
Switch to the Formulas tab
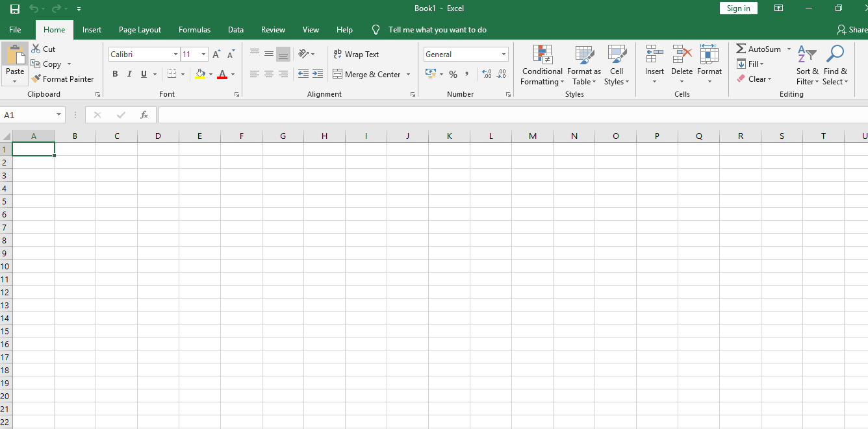pyautogui.click(x=194, y=29)
